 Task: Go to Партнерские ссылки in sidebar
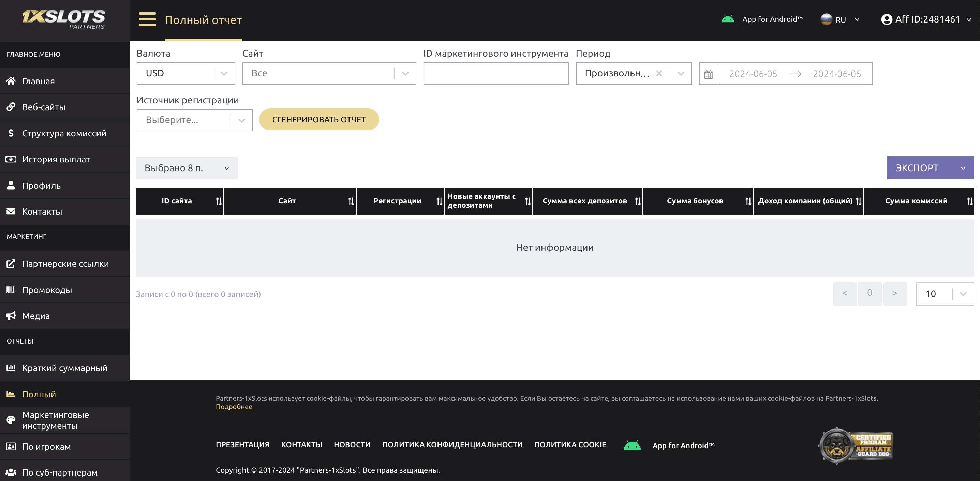click(x=65, y=264)
